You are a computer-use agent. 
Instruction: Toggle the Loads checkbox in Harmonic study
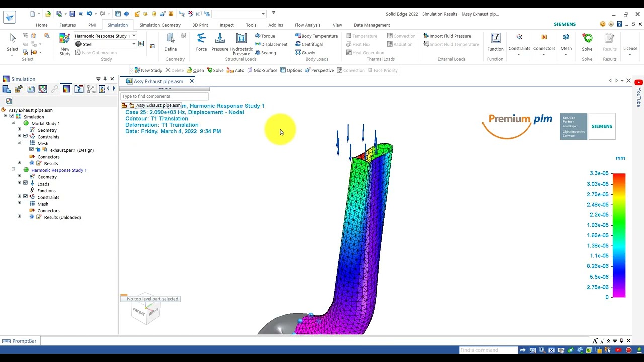tap(25, 184)
